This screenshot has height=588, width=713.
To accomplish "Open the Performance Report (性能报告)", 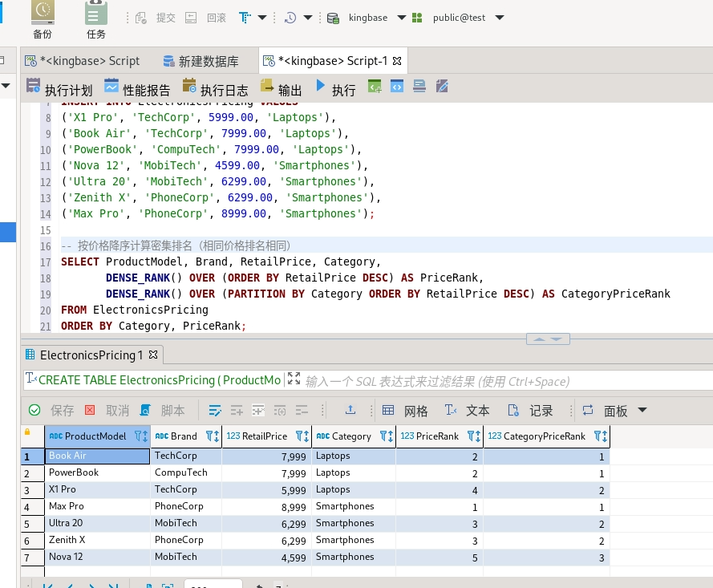I will (x=136, y=89).
